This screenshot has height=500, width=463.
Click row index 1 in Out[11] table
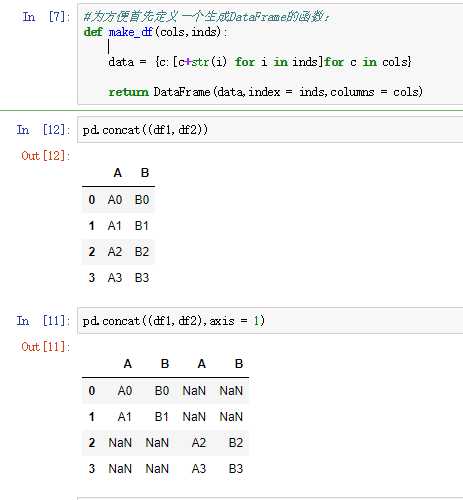click(x=92, y=417)
